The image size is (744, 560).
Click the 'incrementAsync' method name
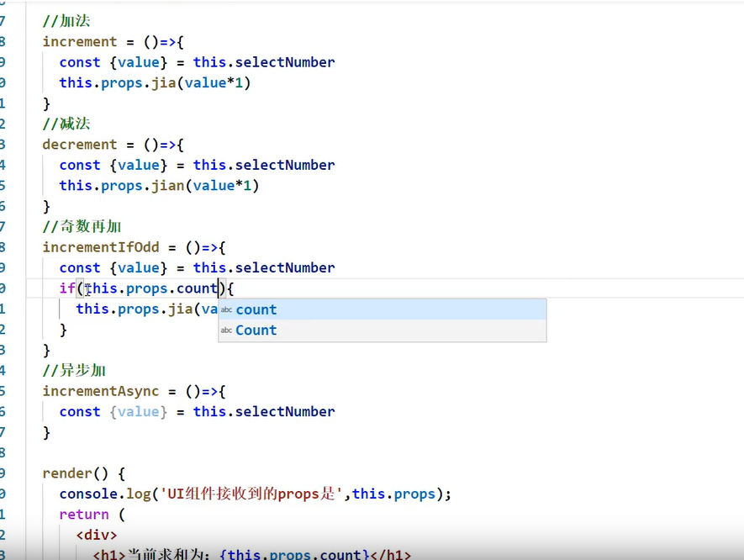tap(101, 391)
